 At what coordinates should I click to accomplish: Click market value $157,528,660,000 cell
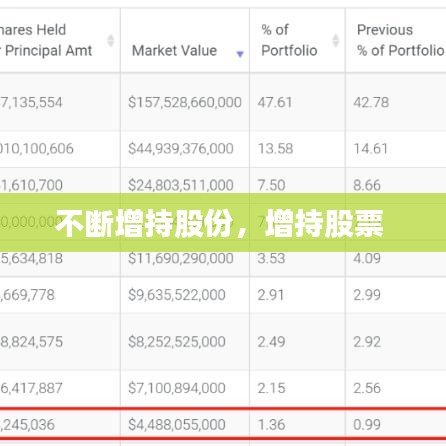[185, 102]
